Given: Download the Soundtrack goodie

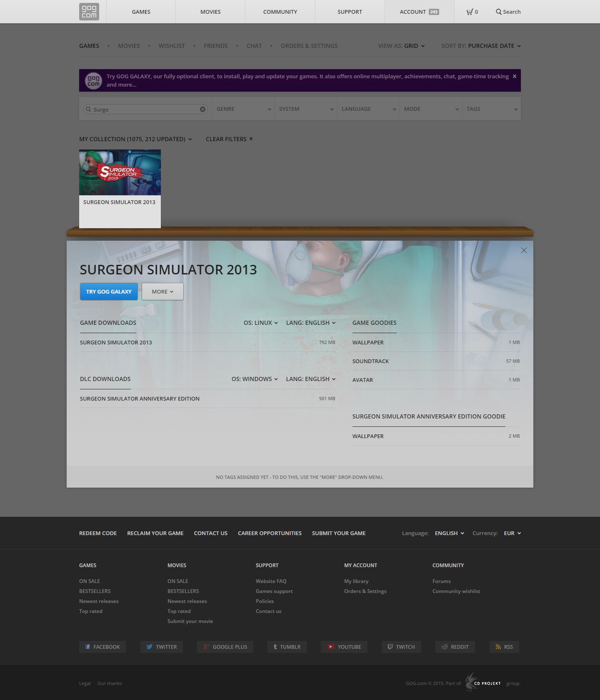Looking at the screenshot, I should [436, 361].
